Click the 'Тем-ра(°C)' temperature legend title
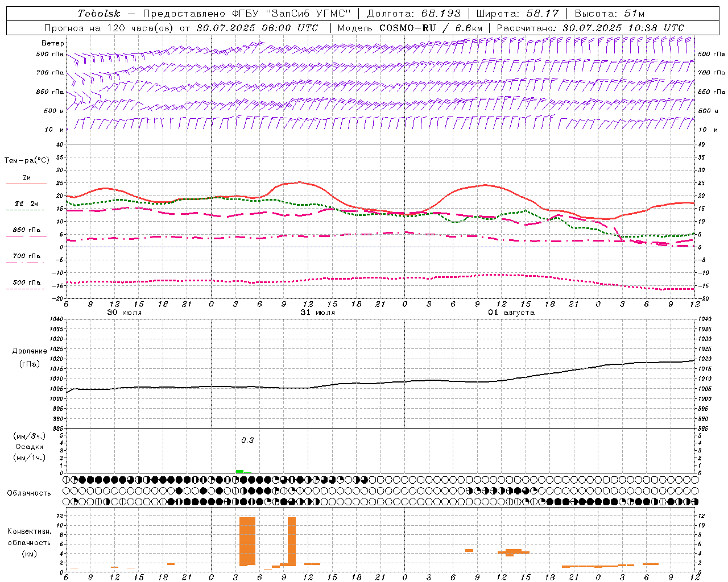This screenshot has width=728, height=582. tap(27, 161)
